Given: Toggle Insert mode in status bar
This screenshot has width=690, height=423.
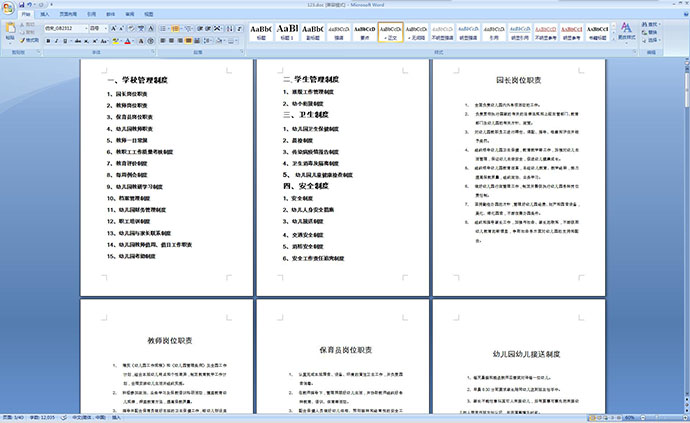Looking at the screenshot, I should tap(116, 417).
